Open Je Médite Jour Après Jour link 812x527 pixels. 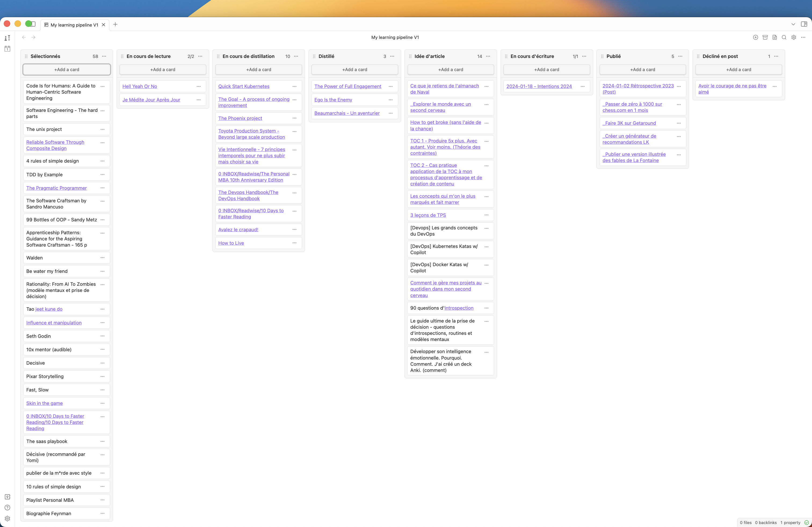point(151,100)
